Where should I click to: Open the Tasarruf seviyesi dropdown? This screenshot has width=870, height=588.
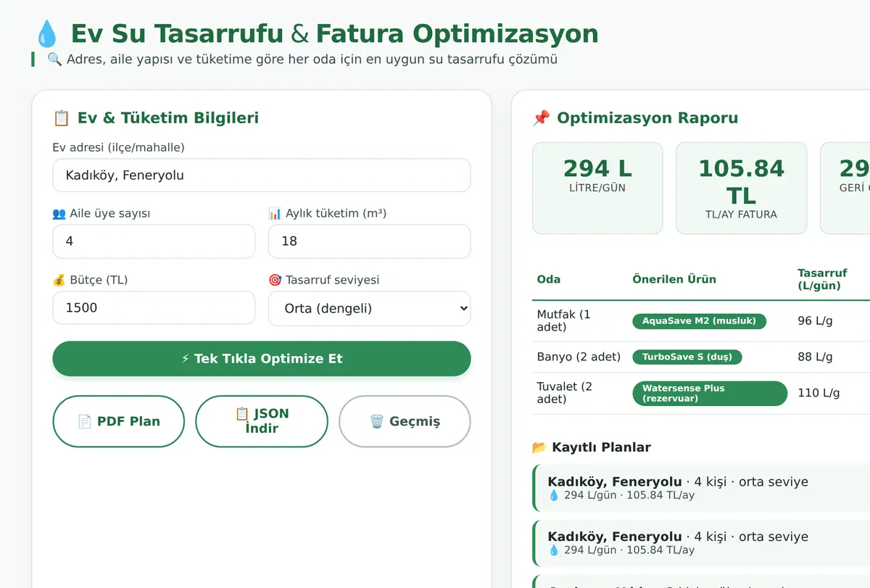[x=370, y=308]
